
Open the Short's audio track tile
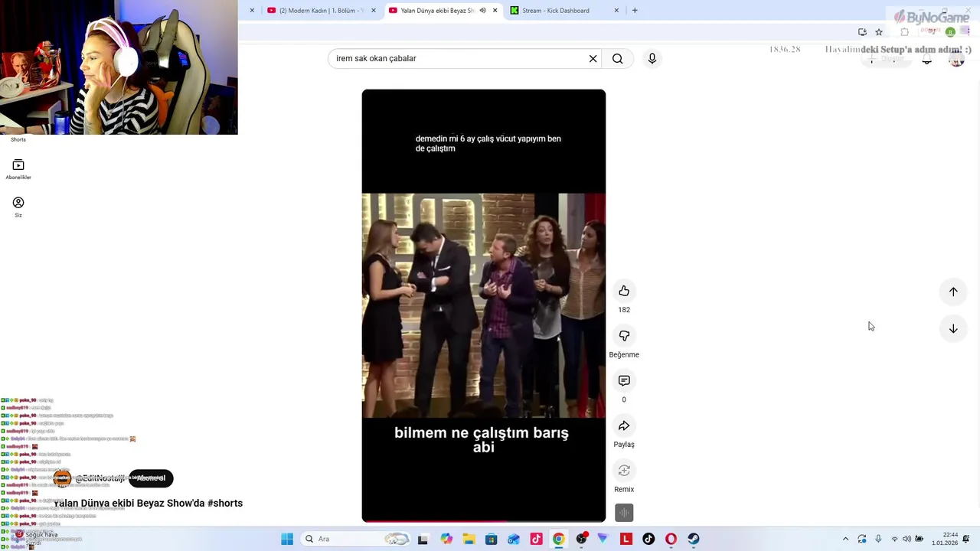[624, 513]
